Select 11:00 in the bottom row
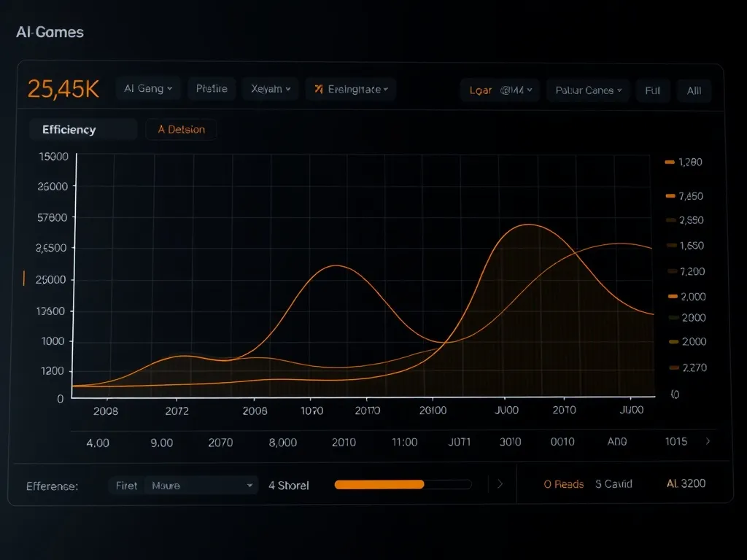This screenshot has width=747, height=560. coord(404,443)
